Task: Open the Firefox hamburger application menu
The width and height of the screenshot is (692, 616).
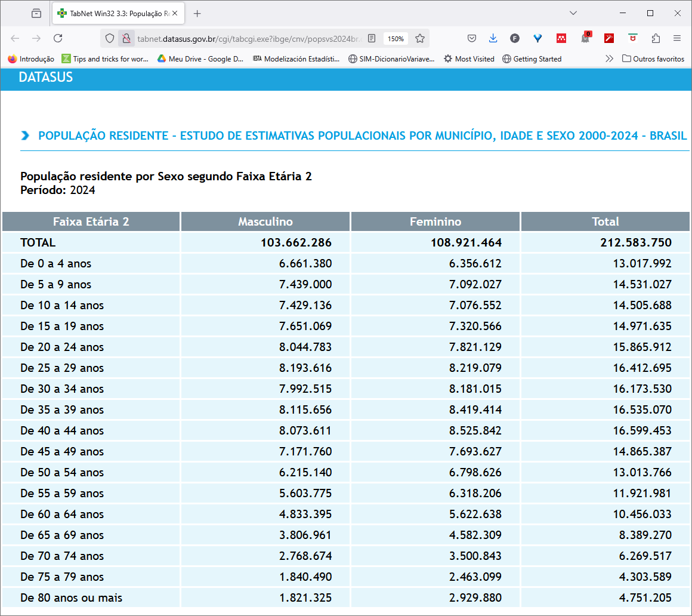Action: tap(677, 38)
